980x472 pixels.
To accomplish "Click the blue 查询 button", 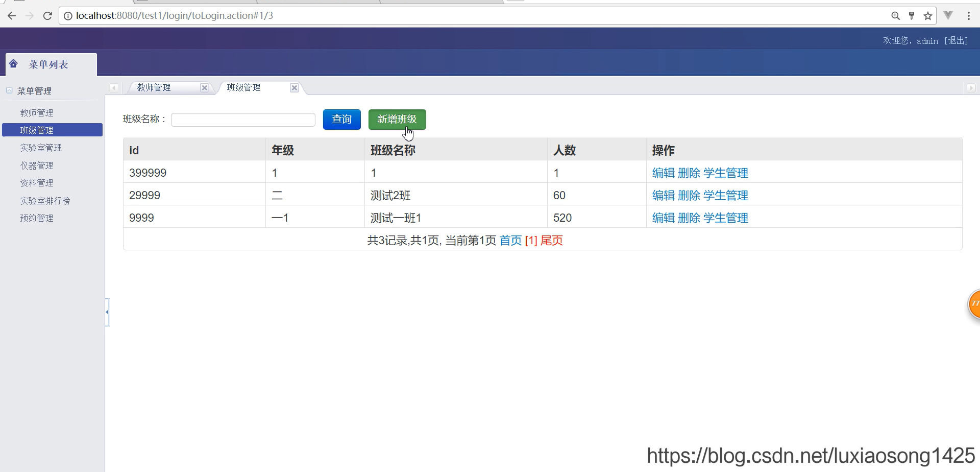I will 342,120.
